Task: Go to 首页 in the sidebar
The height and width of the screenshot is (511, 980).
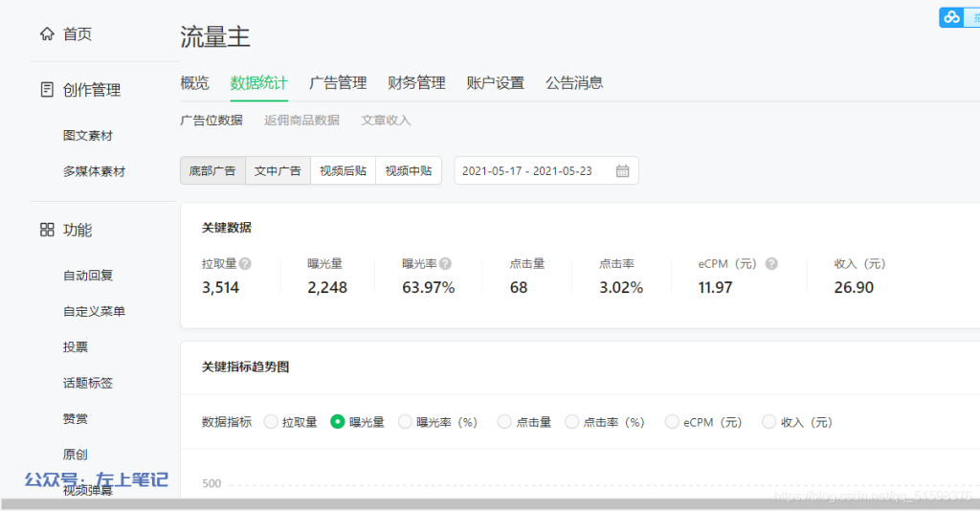Action: click(x=77, y=33)
